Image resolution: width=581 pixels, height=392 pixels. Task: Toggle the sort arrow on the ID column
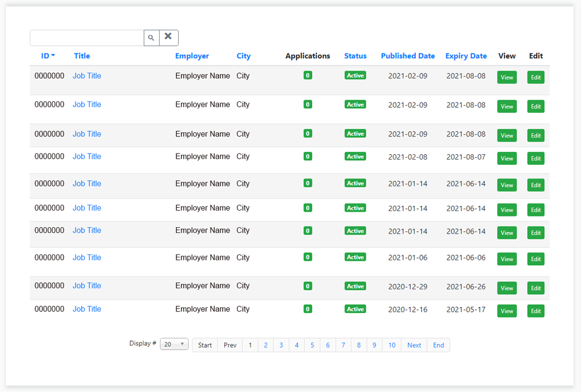[x=52, y=56]
